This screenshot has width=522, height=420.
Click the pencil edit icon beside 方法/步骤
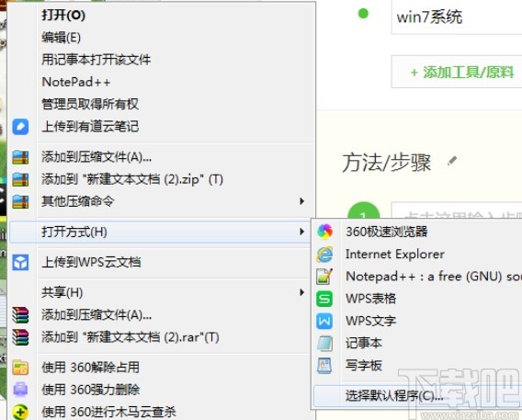pos(452,161)
